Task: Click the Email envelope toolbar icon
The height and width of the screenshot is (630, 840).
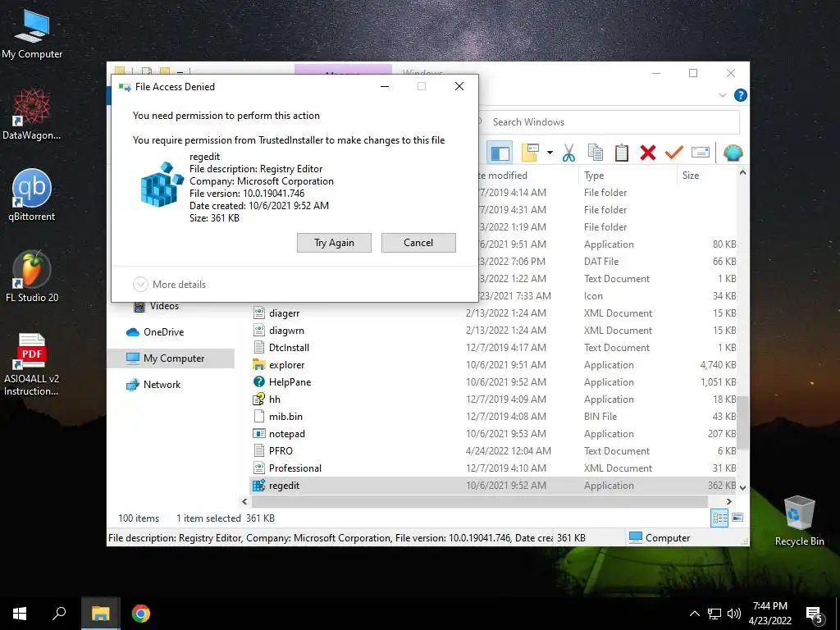Action: [701, 153]
